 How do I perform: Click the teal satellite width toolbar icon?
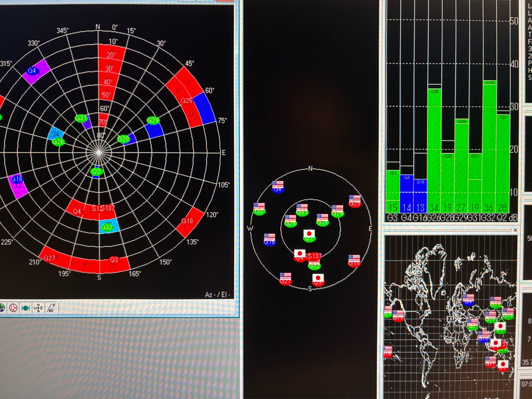click(x=25, y=308)
